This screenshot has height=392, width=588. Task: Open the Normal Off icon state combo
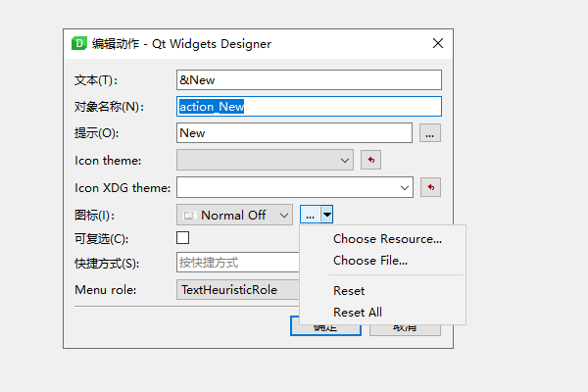click(x=234, y=215)
